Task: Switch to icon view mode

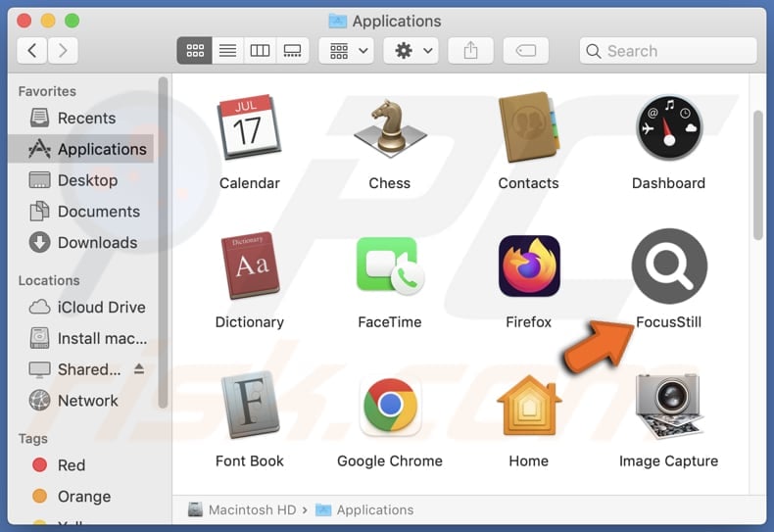Action: [195, 51]
